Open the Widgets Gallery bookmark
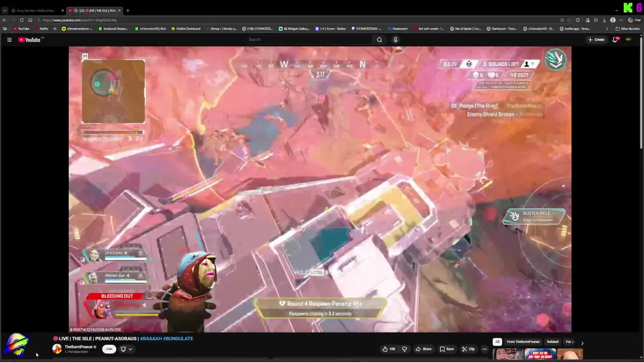Screen dimensions: 644x362 click(294, 29)
